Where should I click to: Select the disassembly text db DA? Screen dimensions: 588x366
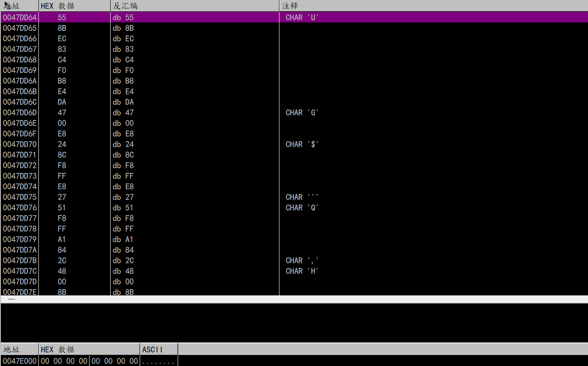[x=123, y=102]
